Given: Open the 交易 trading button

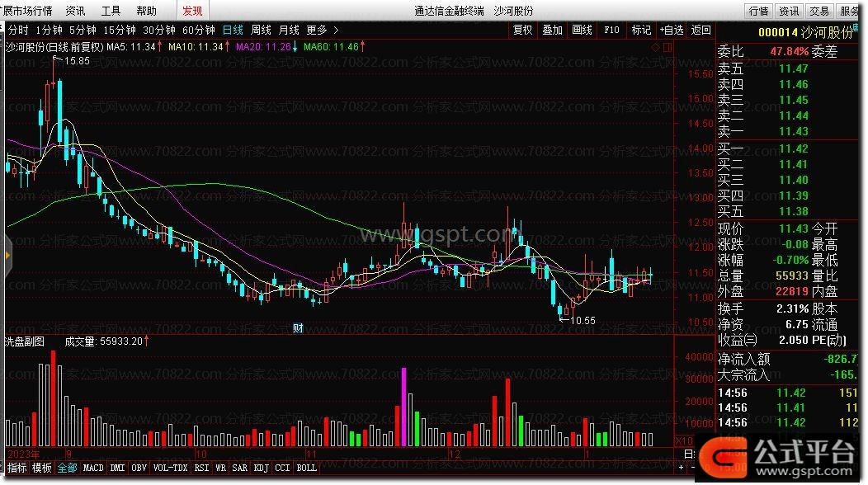Looking at the screenshot, I should pos(818,11).
